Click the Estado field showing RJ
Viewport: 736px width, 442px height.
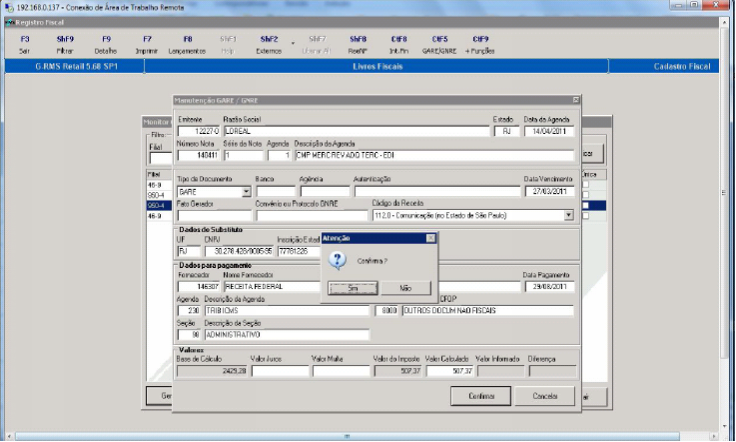coord(506,131)
